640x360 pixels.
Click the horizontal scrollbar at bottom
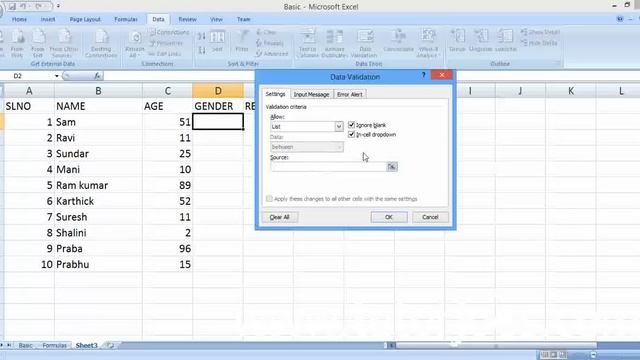click(496, 345)
